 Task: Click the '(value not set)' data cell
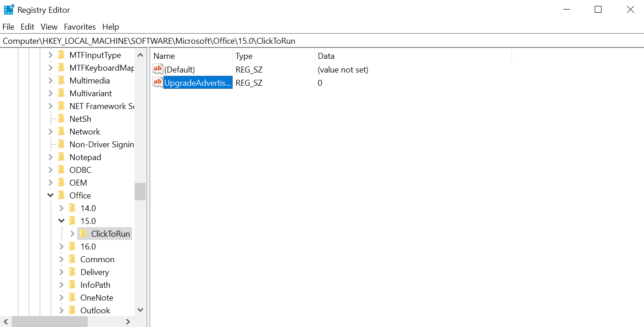[x=343, y=70]
